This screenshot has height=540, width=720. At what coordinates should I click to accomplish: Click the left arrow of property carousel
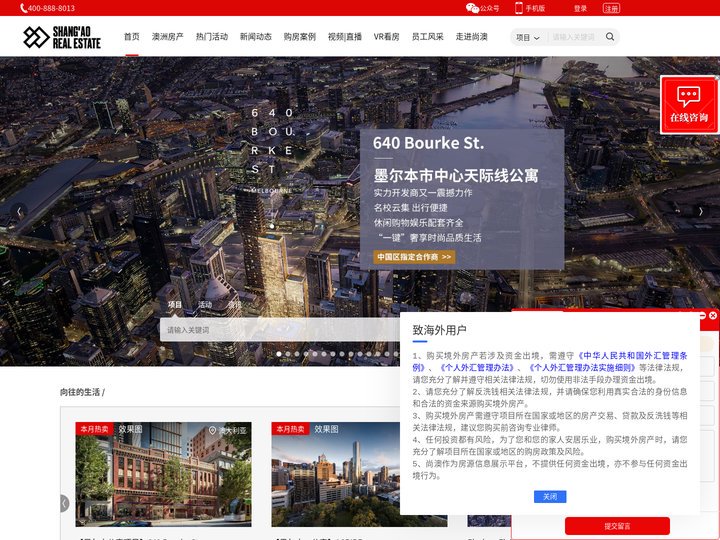point(65,503)
